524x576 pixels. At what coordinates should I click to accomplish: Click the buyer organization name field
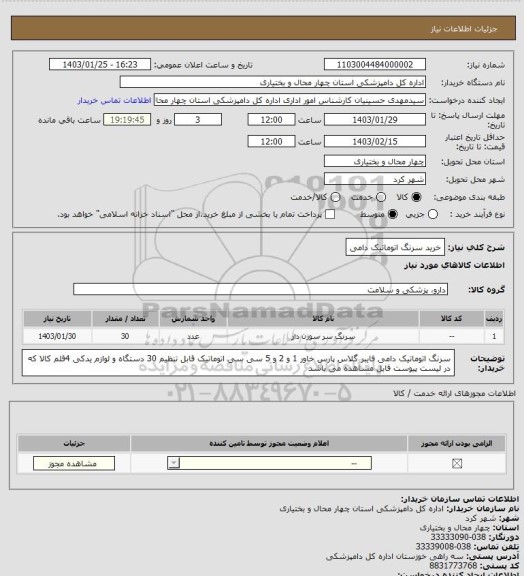273,82
